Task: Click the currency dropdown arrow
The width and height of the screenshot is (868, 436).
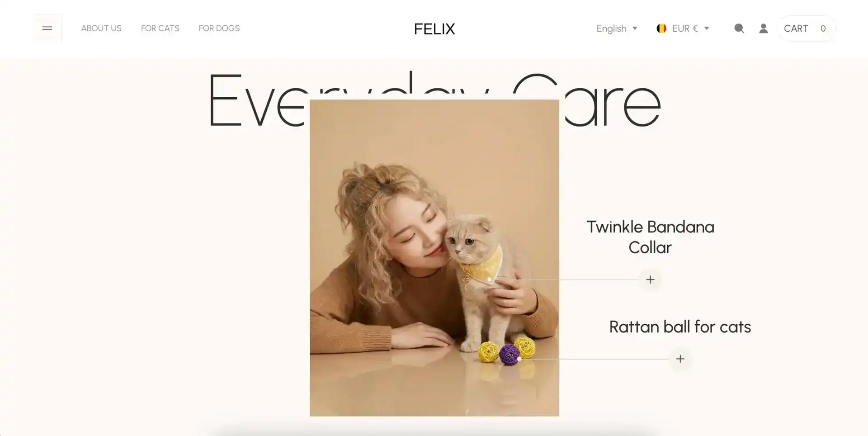Action: tap(707, 28)
